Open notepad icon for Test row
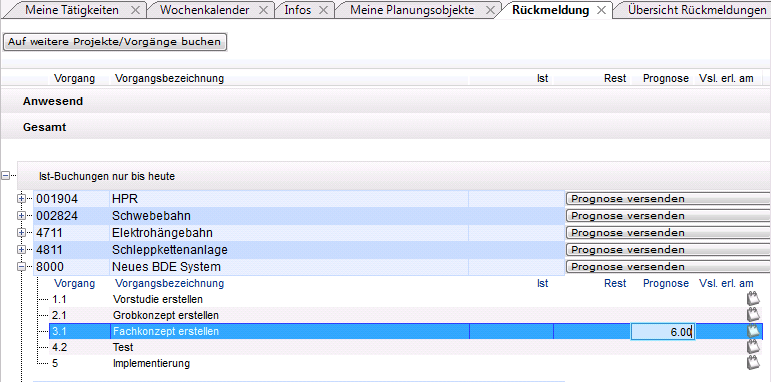 (x=753, y=347)
